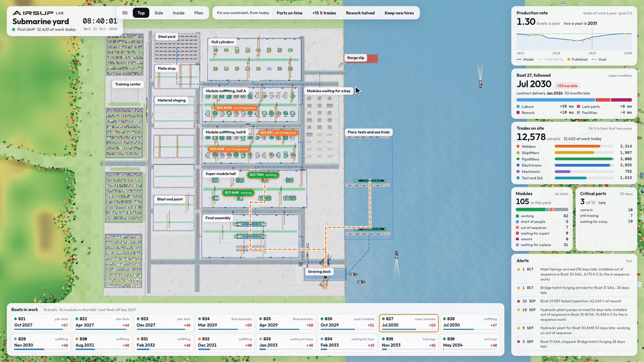Select the Blast and paint label

tap(170, 199)
